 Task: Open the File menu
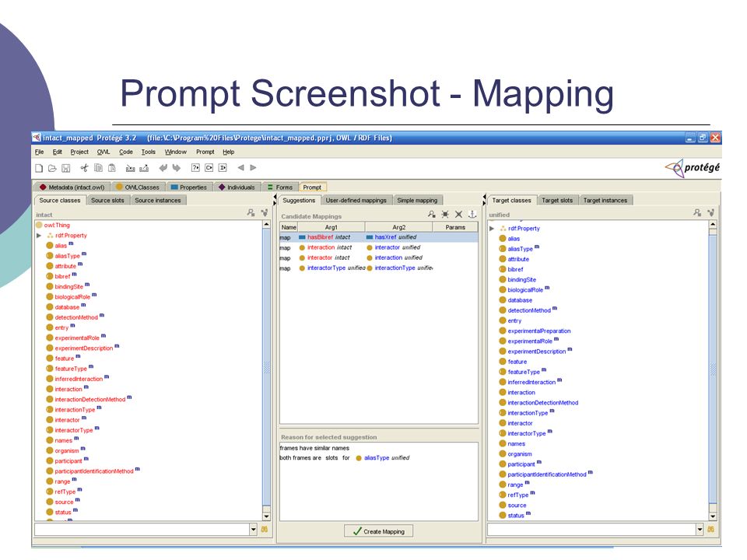point(39,152)
